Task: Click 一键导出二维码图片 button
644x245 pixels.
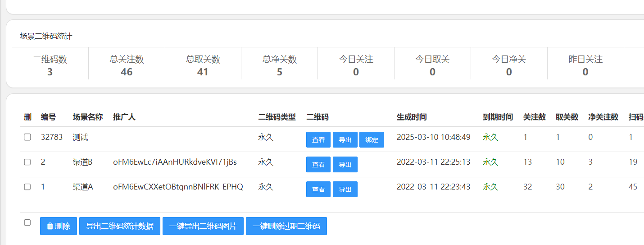Action: tap(203, 226)
